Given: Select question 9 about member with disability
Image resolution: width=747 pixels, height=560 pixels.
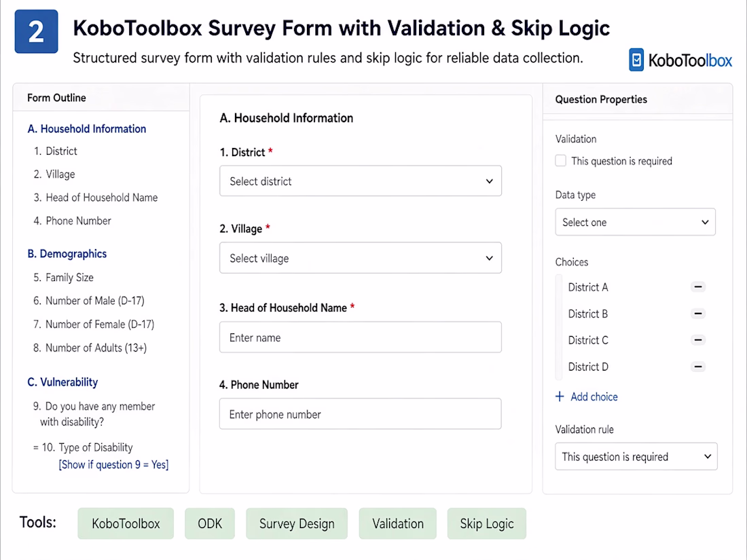Looking at the screenshot, I should (x=94, y=414).
